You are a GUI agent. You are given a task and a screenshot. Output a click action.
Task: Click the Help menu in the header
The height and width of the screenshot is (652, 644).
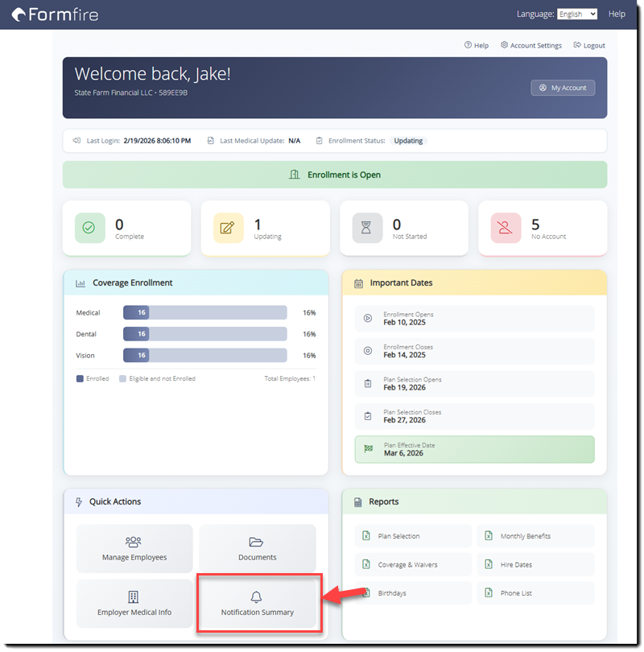click(617, 14)
